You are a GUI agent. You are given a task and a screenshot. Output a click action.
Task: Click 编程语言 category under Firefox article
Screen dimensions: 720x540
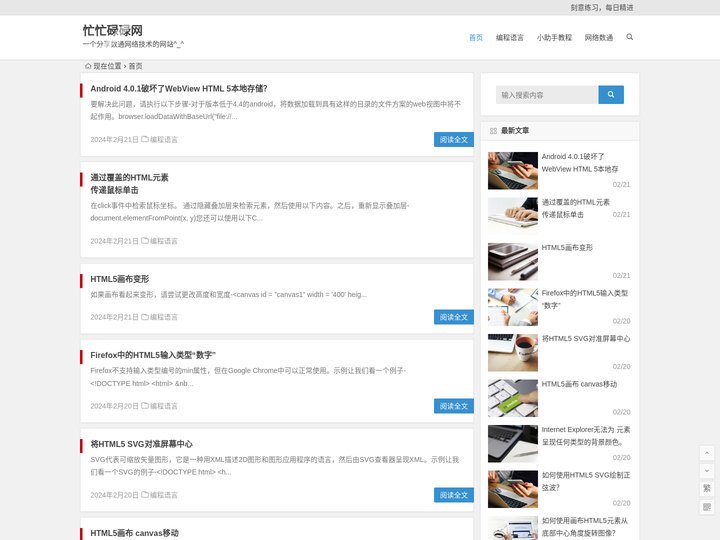pyautogui.click(x=163, y=406)
